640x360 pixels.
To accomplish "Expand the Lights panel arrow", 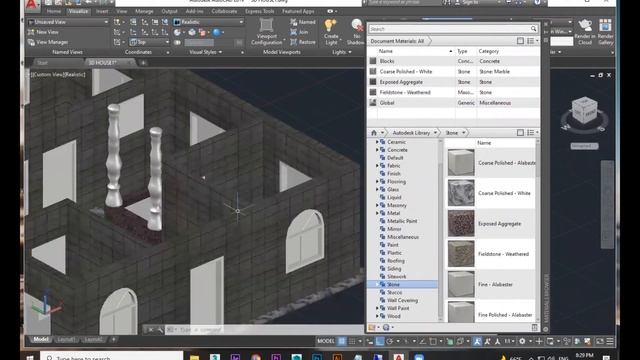I will click(x=350, y=52).
